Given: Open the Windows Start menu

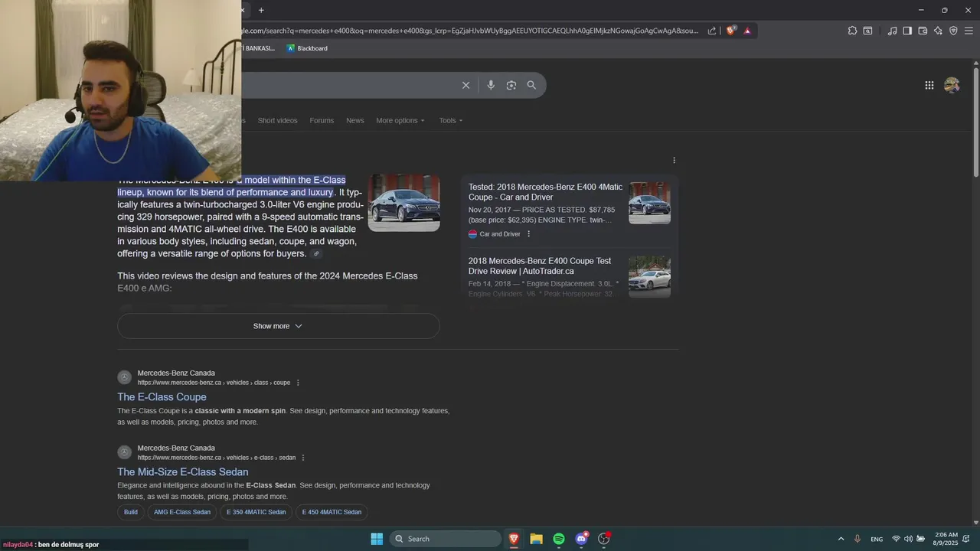Looking at the screenshot, I should 377,539.
